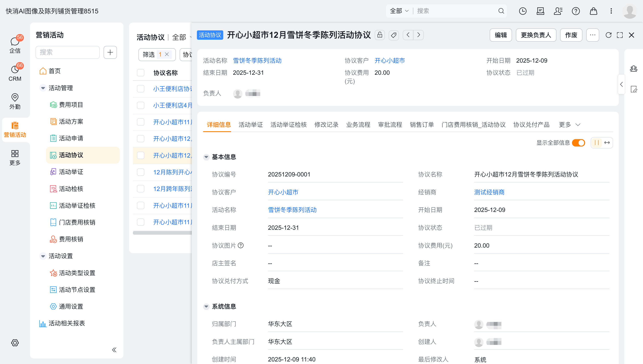Check the 小王便利店4月 row checkbox
Image resolution: width=643 pixels, height=364 pixels.
tap(141, 106)
